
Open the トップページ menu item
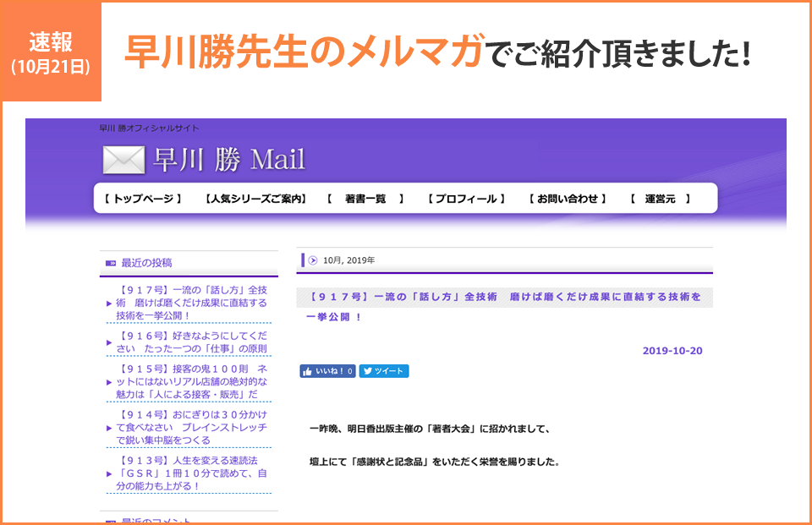(143, 199)
